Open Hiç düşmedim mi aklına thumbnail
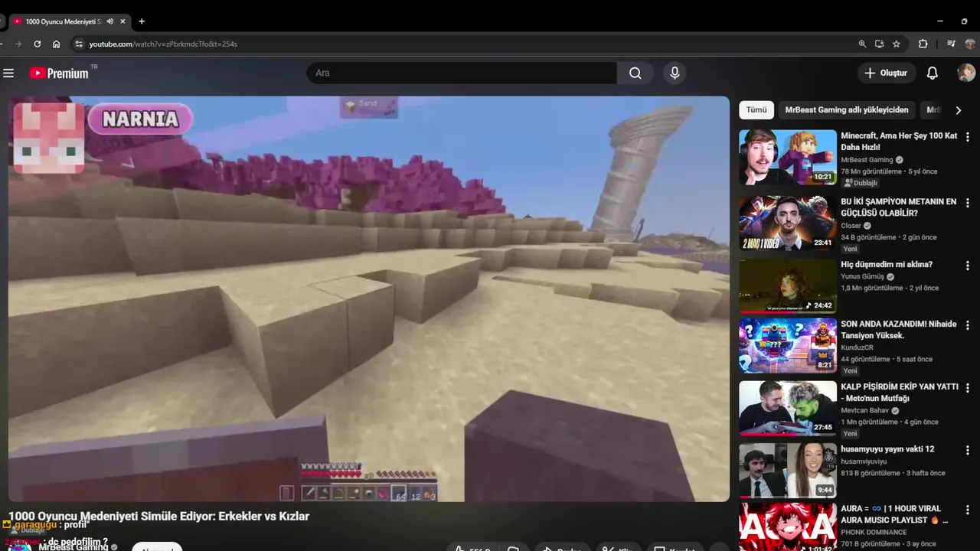This screenshot has height=551, width=980. coord(788,286)
